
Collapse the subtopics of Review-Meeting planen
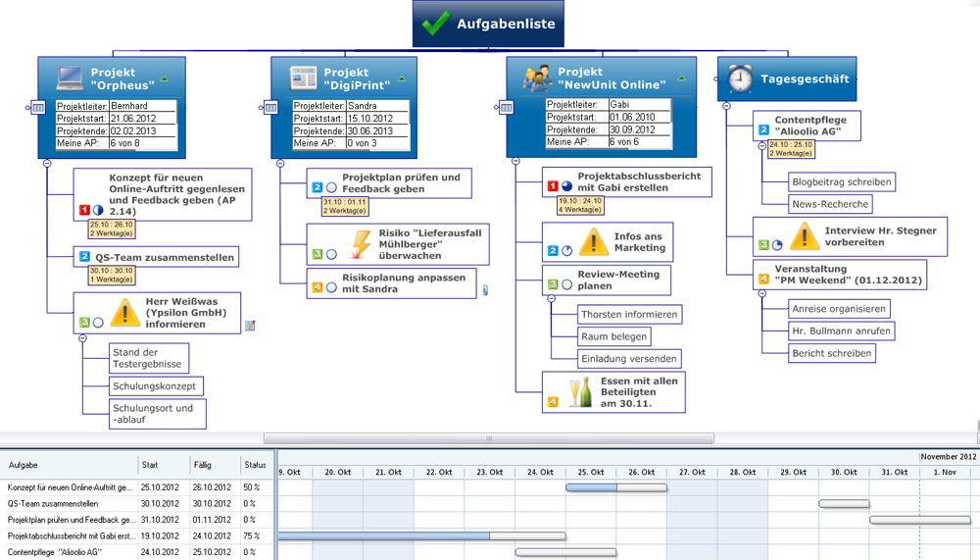click(550, 298)
